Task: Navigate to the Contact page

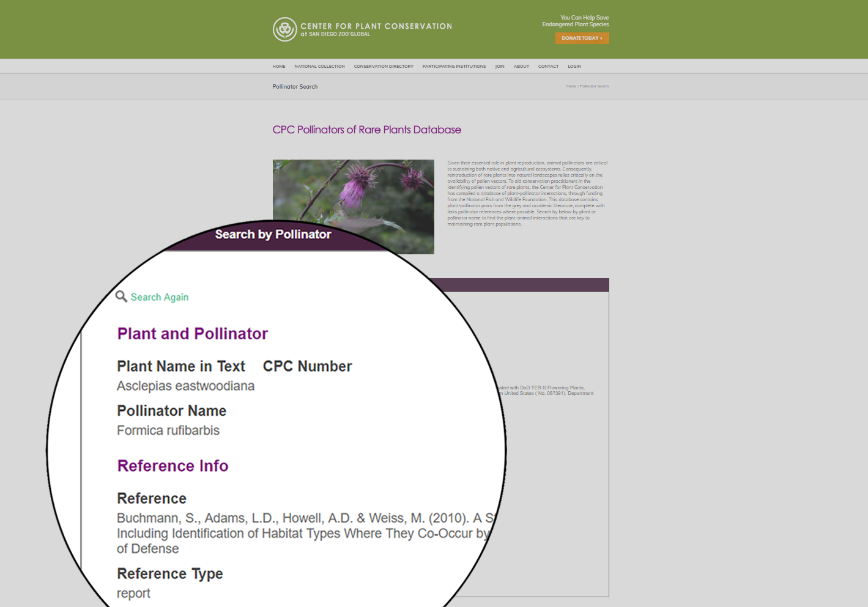Action: click(548, 67)
